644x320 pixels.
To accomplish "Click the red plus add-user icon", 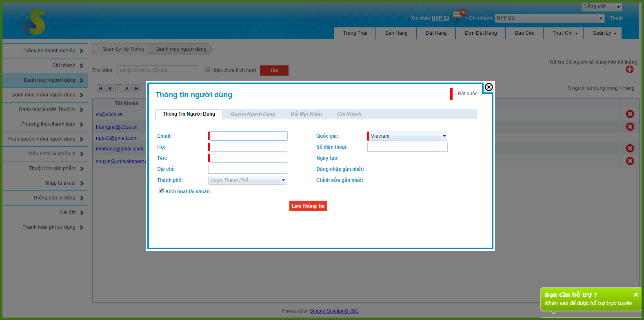I will click(630, 69).
